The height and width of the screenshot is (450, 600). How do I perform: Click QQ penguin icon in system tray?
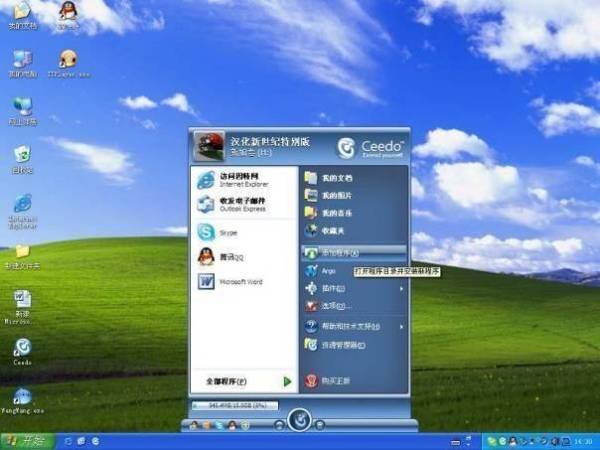[514, 442]
